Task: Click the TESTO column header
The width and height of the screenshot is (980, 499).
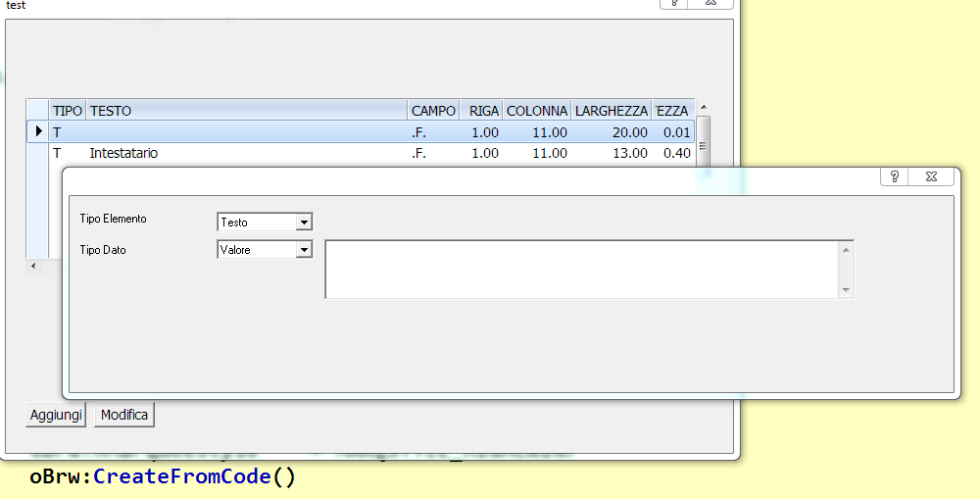Action: pos(247,111)
